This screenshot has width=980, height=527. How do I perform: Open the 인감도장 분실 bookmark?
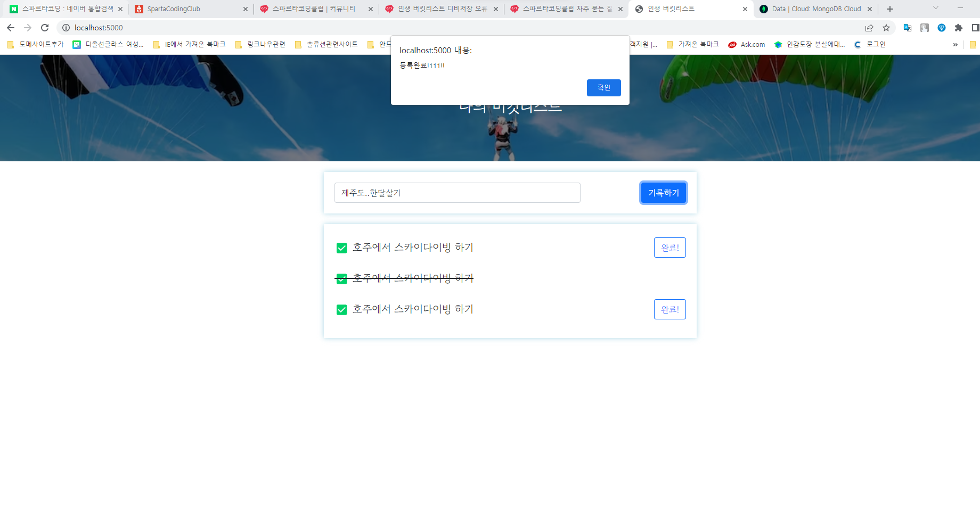coord(810,45)
